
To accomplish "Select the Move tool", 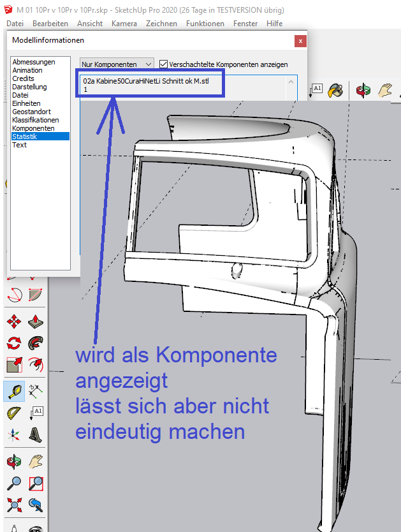I will [x=14, y=321].
